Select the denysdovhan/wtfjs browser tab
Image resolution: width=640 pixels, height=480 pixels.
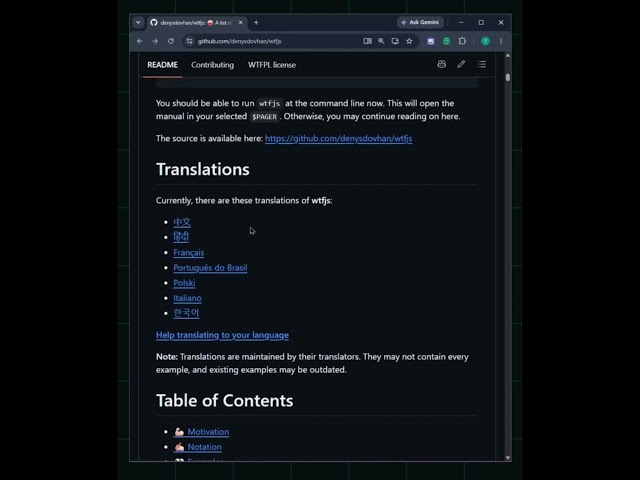(197, 23)
